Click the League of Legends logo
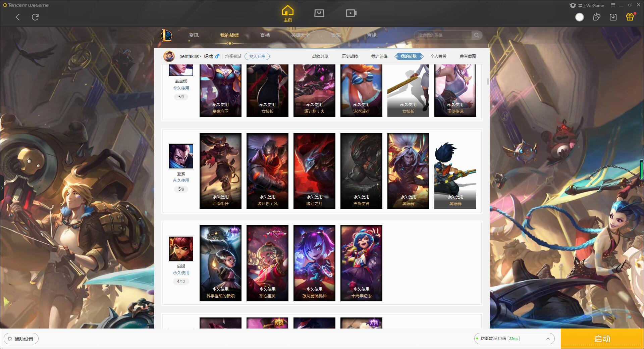Screen dimensions: 644x349 [x=166, y=35]
